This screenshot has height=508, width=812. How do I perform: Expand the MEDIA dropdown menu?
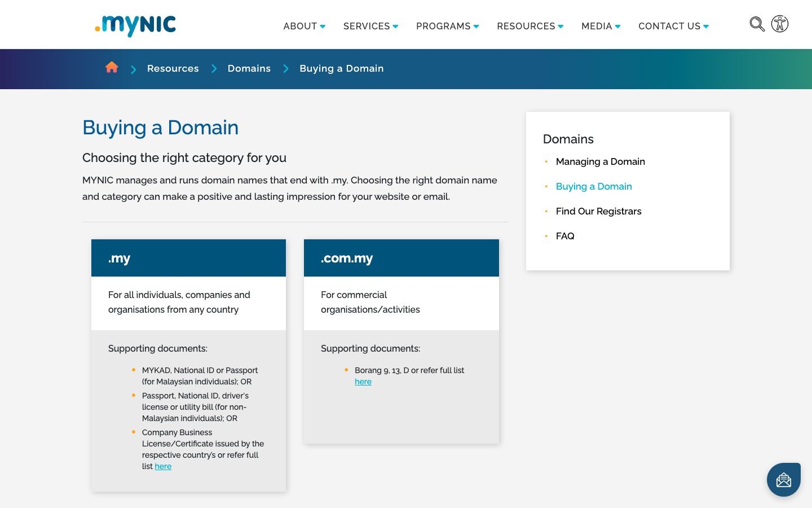(x=601, y=26)
